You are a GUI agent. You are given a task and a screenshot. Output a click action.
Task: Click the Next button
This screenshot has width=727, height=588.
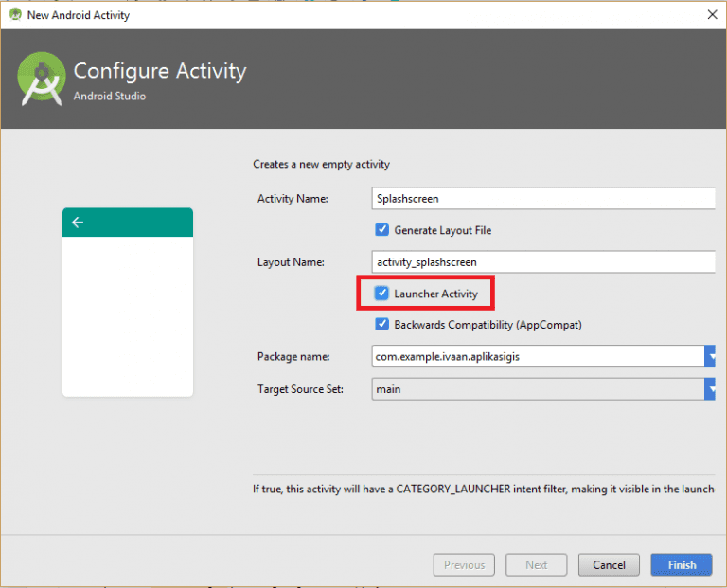coord(537,565)
